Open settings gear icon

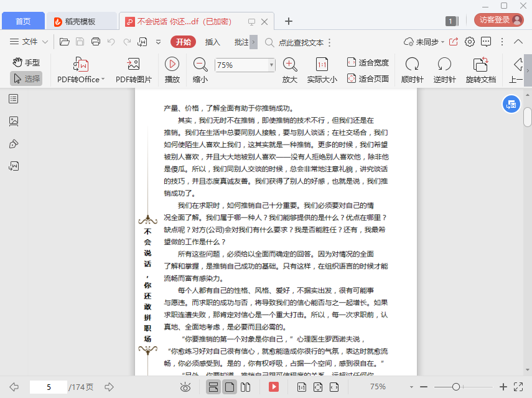pos(470,42)
